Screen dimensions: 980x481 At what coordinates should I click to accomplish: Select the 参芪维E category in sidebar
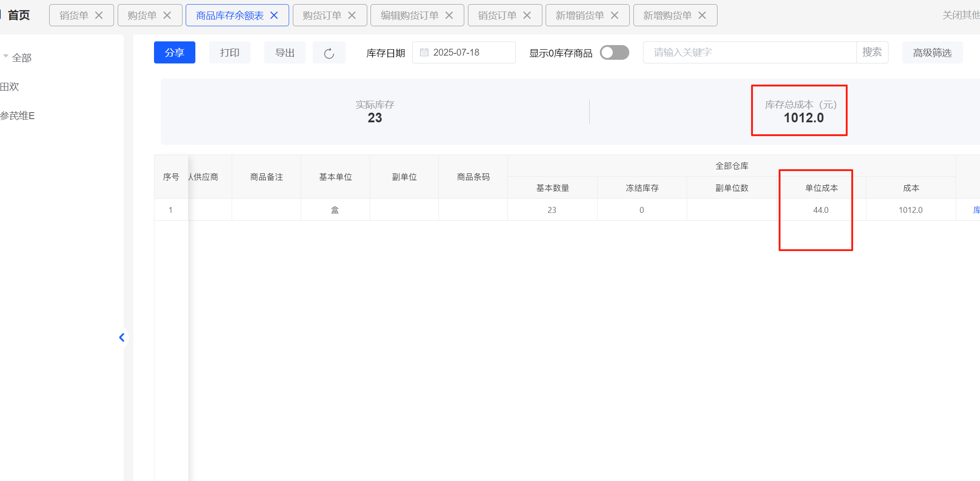17,116
